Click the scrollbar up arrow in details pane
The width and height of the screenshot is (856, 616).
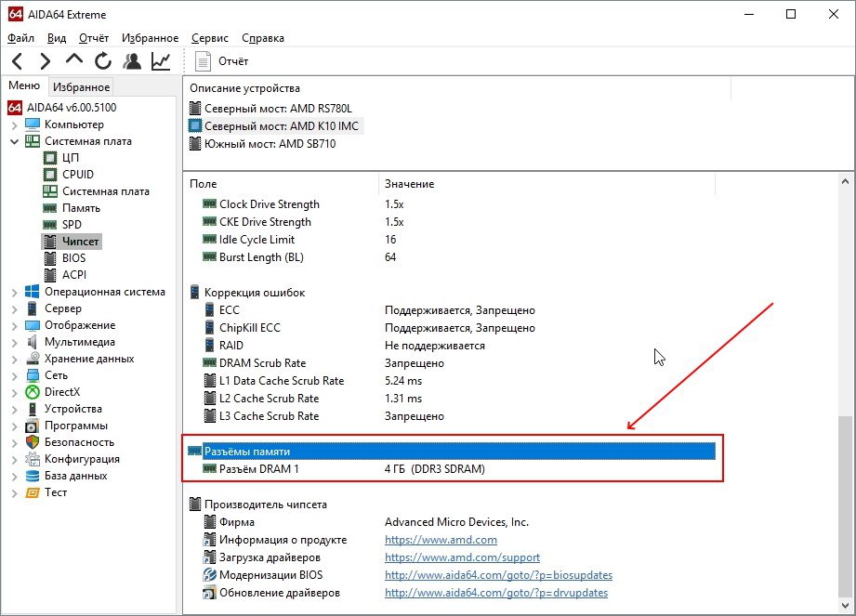[x=845, y=182]
